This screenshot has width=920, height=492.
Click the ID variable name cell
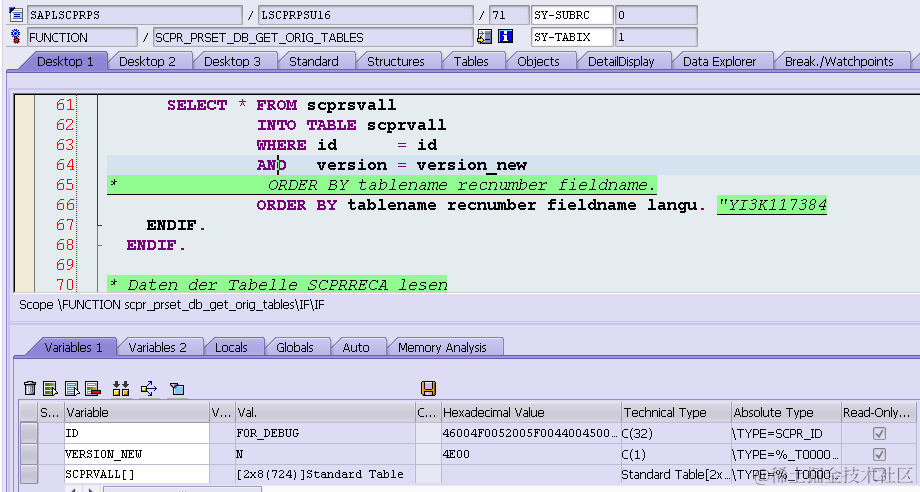(x=137, y=433)
